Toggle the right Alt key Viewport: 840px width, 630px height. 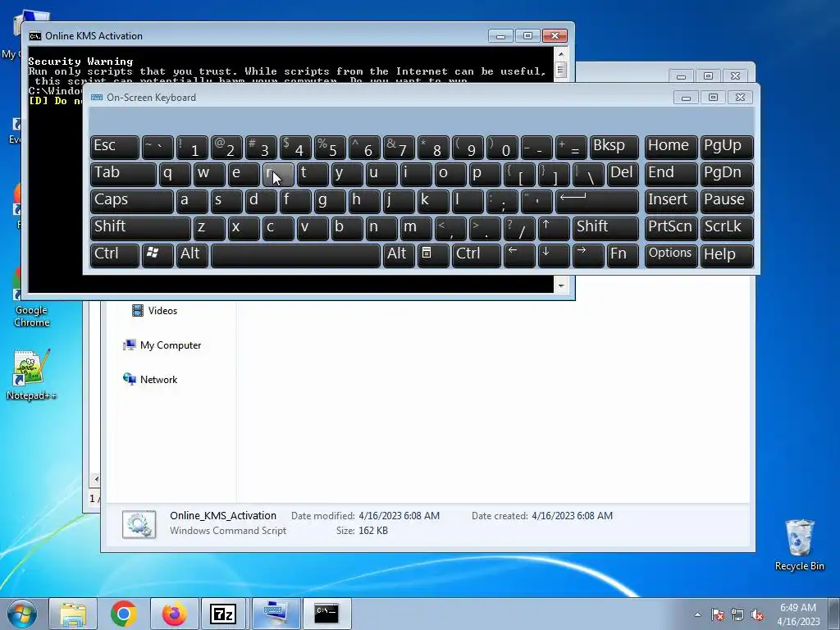pyautogui.click(x=399, y=255)
